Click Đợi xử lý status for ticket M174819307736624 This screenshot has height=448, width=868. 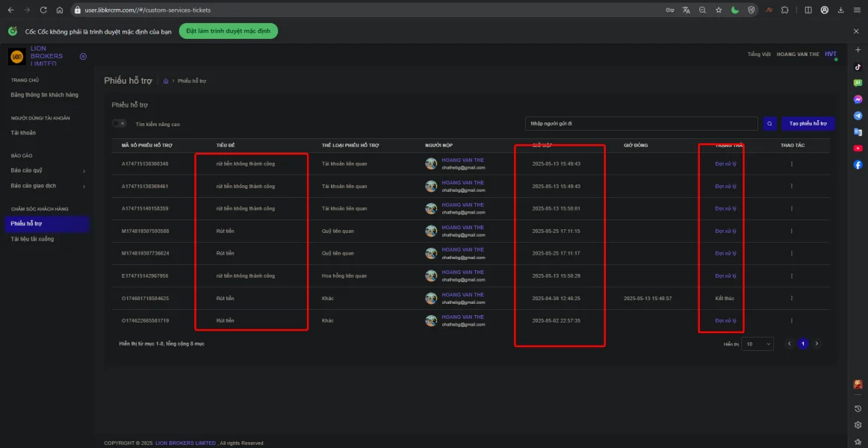click(x=725, y=253)
